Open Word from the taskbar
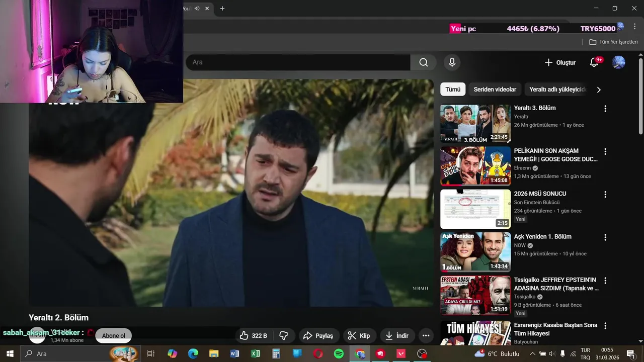Screen dimensions: 644x362 click(234, 353)
